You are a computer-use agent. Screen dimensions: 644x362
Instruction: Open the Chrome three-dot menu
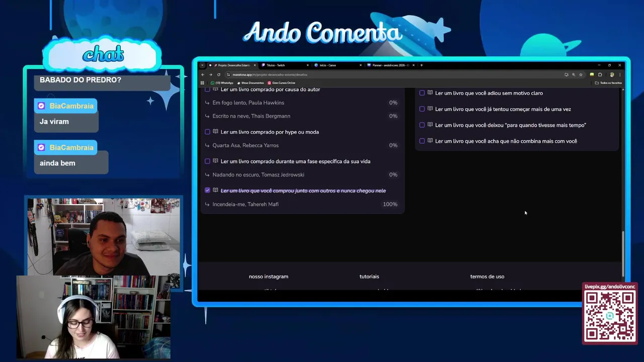coord(620,74)
